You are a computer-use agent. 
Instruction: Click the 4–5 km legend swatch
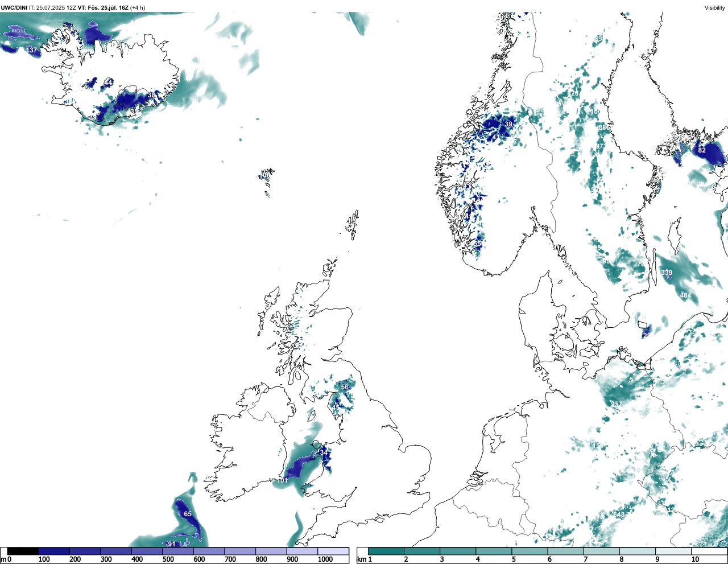[494, 551]
